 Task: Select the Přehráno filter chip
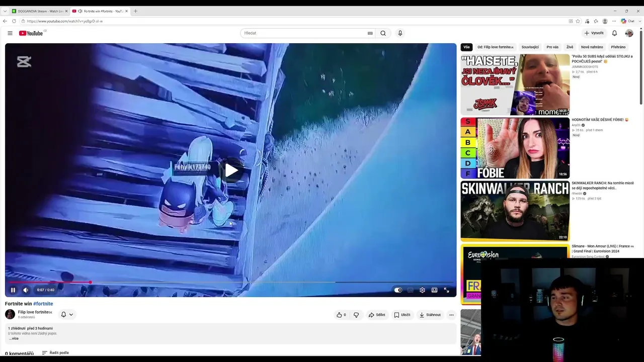618,47
